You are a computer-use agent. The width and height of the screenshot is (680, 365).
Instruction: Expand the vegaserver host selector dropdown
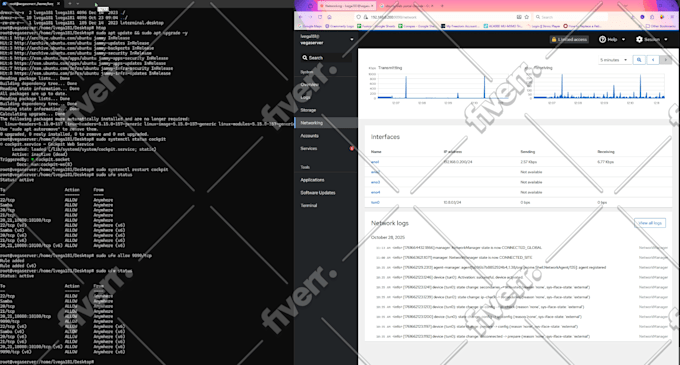tap(352, 39)
